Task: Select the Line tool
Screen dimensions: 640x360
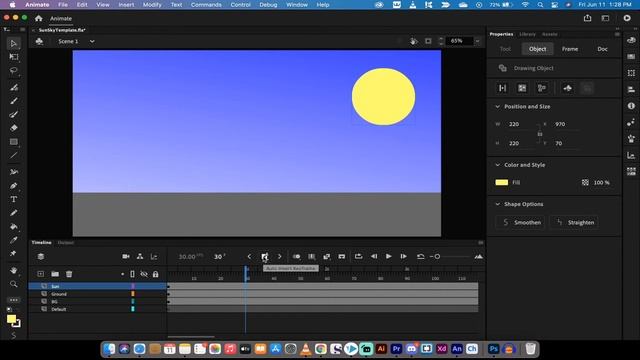Action: [x=13, y=155]
